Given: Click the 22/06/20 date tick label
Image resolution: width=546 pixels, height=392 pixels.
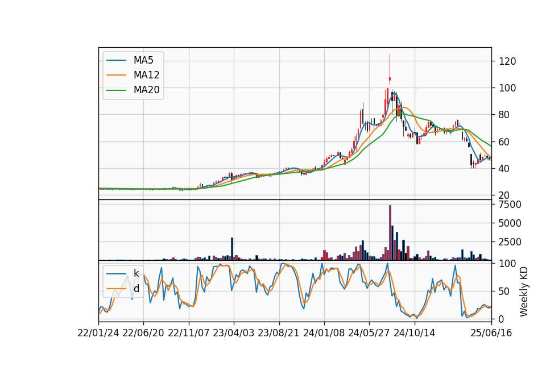Looking at the screenshot, I should pyautogui.click(x=143, y=333).
